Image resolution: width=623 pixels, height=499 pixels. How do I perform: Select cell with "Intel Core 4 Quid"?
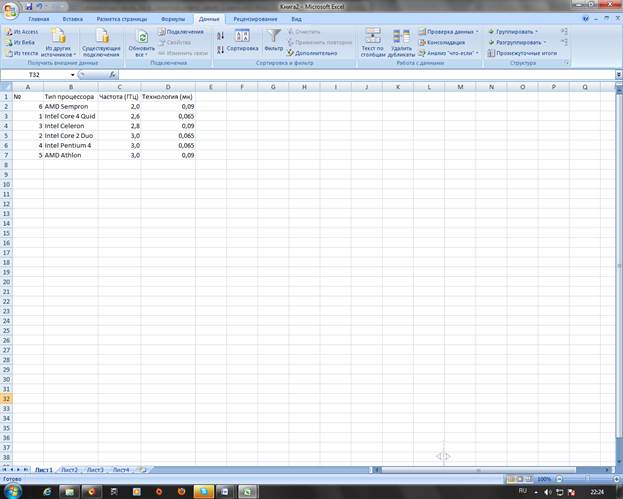tap(71, 116)
